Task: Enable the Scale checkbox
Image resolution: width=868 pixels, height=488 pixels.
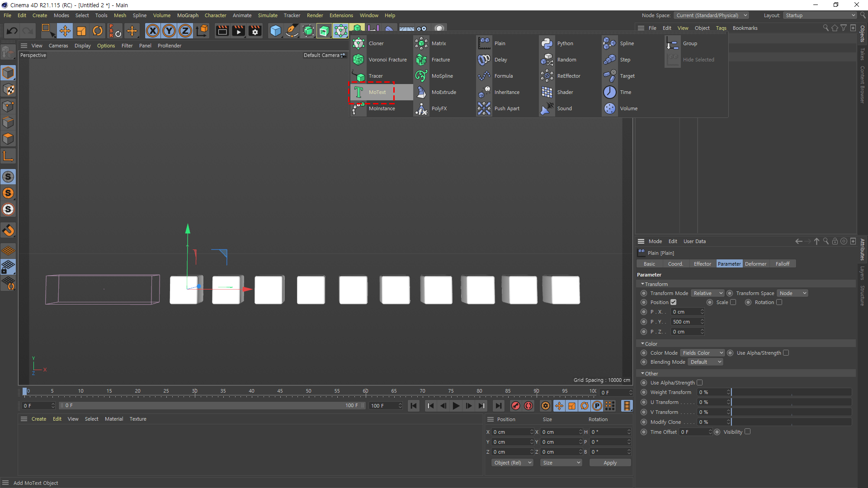Action: point(733,302)
